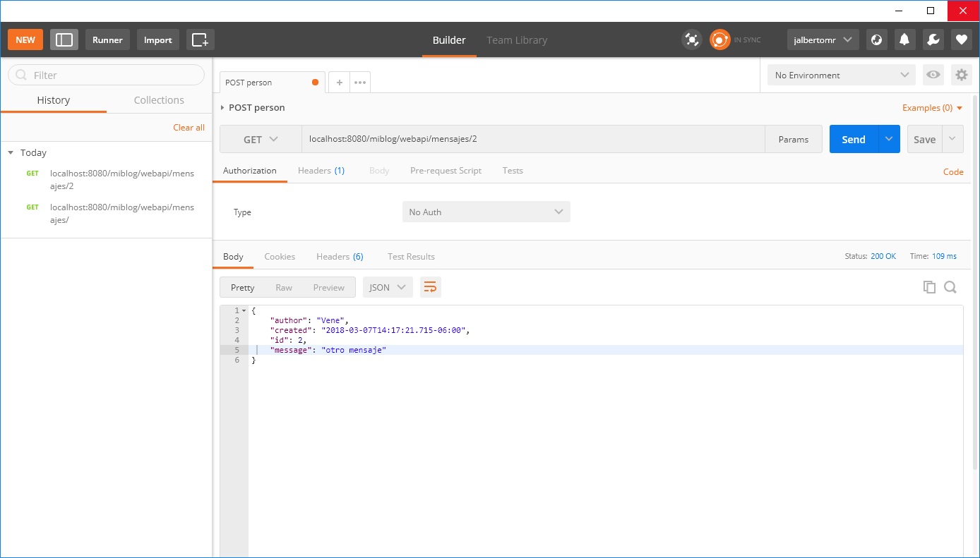Select the History sidebar tab

pyautogui.click(x=54, y=100)
